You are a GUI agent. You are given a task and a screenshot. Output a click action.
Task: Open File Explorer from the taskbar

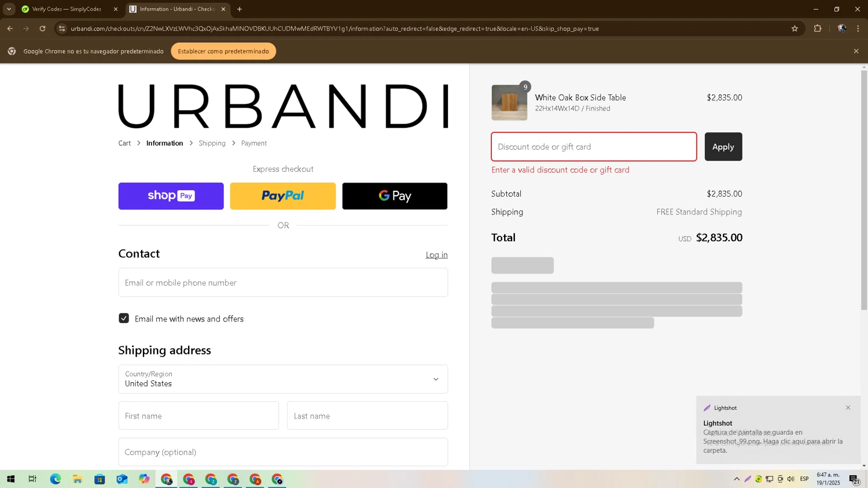pos(77,479)
